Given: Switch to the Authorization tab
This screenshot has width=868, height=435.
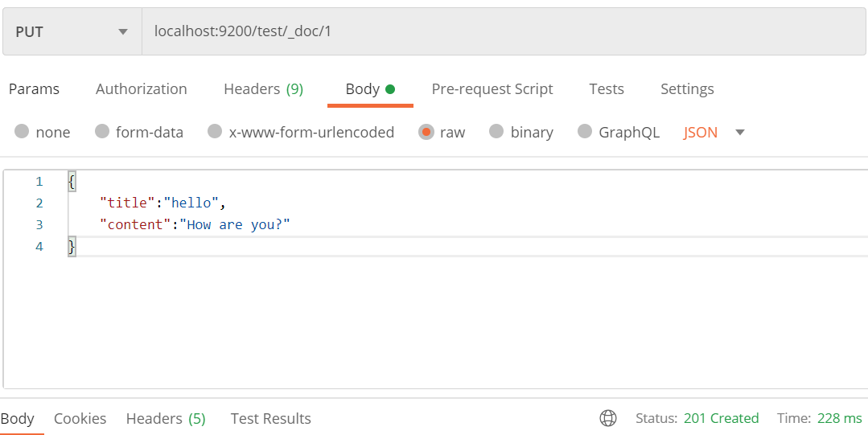Looking at the screenshot, I should pyautogui.click(x=141, y=89).
